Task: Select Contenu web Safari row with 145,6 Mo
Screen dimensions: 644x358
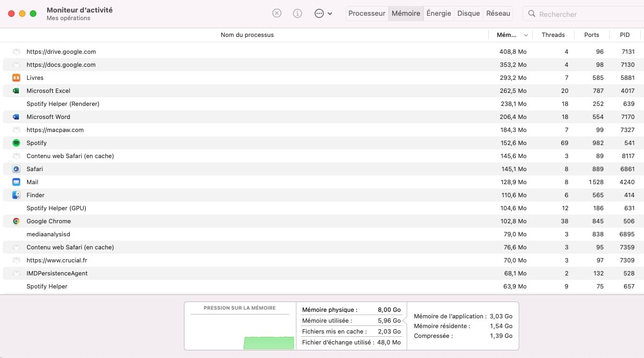Action: [x=322, y=156]
